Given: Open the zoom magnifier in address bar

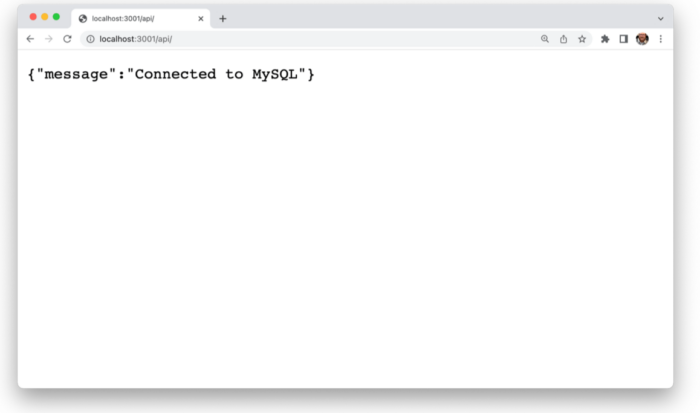Looking at the screenshot, I should click(545, 39).
